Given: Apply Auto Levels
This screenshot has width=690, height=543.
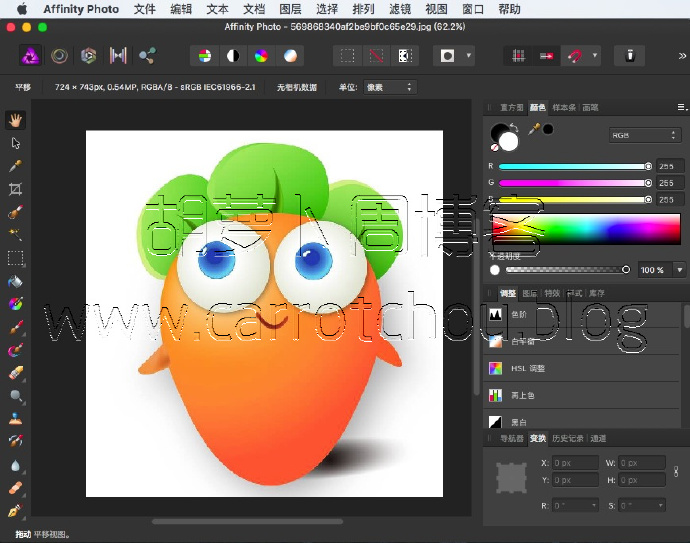Looking at the screenshot, I should click(205, 56).
